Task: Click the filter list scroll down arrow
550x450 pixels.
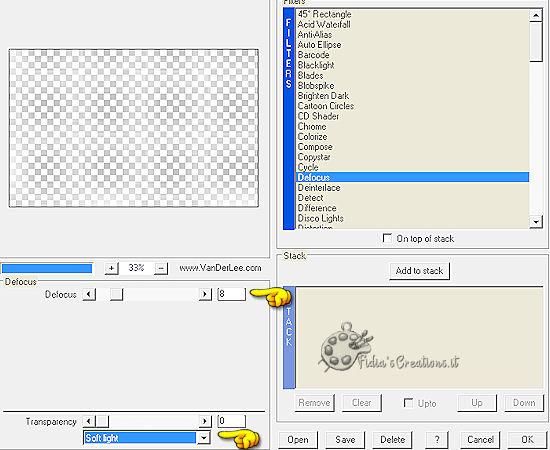Action: pos(536,222)
